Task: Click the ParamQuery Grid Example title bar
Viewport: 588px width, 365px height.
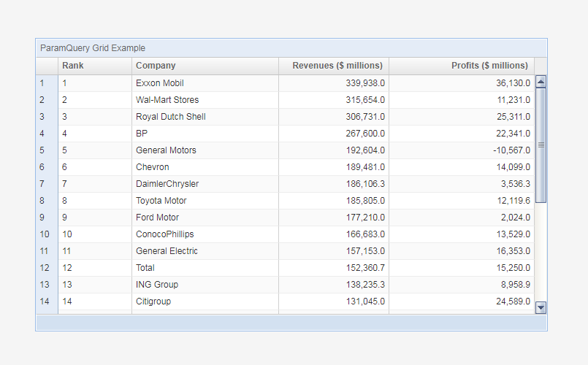Action: 291,48
